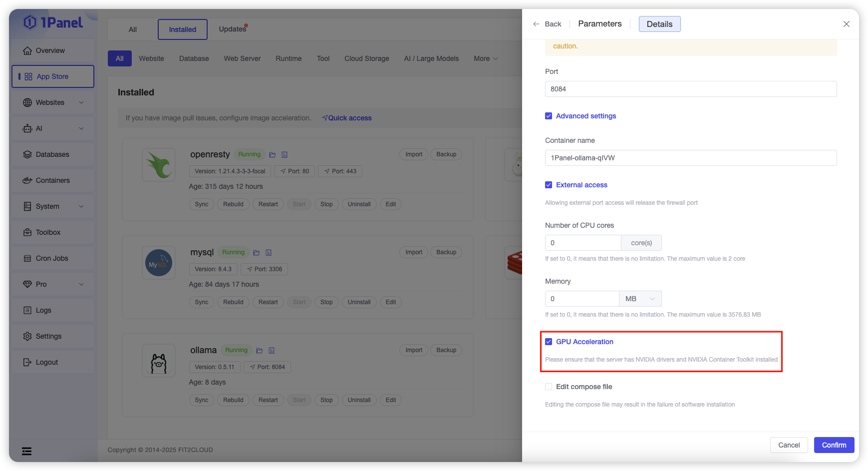Switch to the Updates tab
The width and height of the screenshot is (868, 471).
click(233, 29)
